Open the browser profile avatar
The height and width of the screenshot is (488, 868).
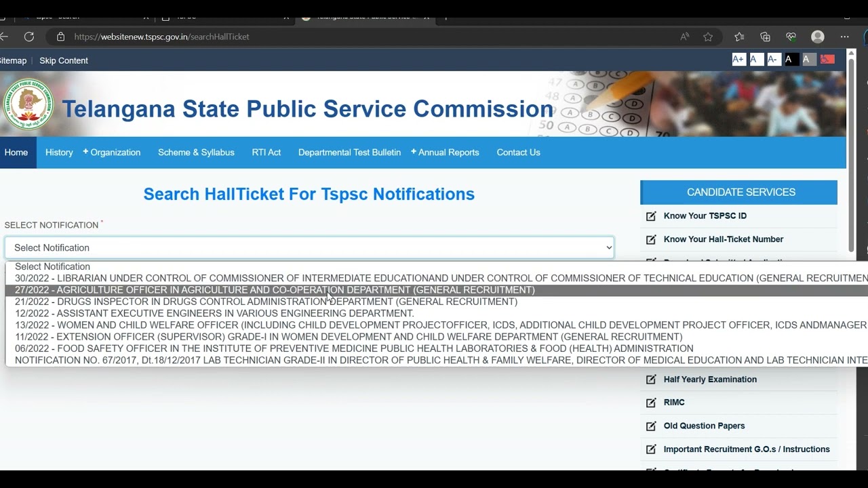click(818, 37)
